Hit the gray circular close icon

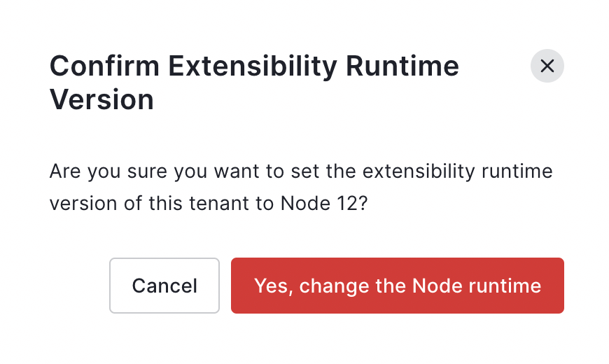click(x=547, y=66)
